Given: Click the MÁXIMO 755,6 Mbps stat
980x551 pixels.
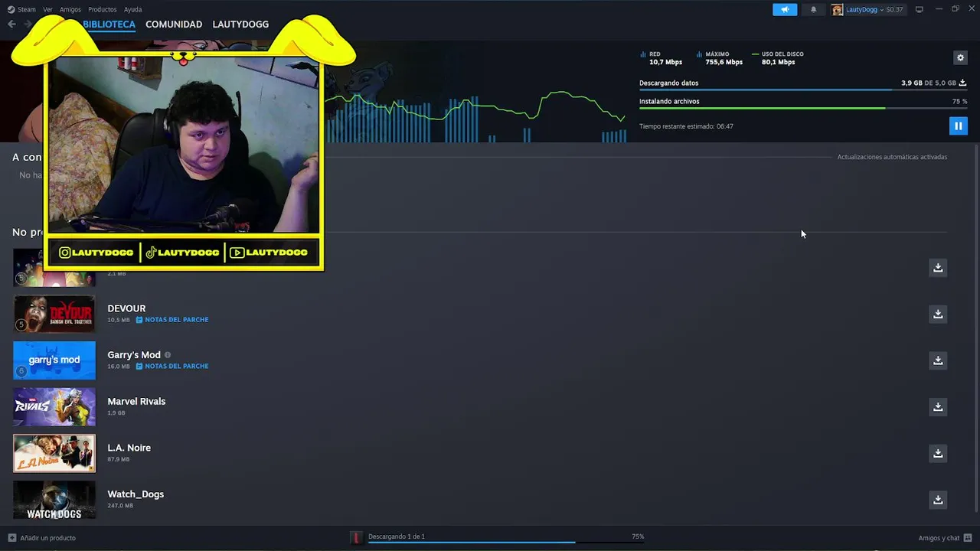Looking at the screenshot, I should (720, 58).
